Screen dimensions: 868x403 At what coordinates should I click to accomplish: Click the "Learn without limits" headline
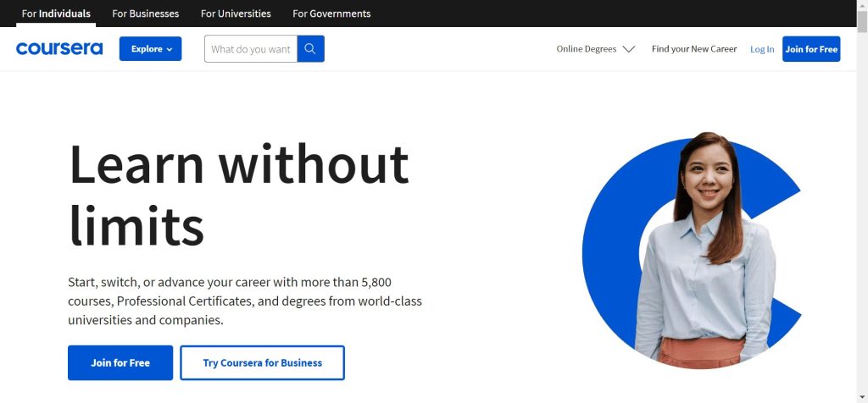pyautogui.click(x=238, y=195)
